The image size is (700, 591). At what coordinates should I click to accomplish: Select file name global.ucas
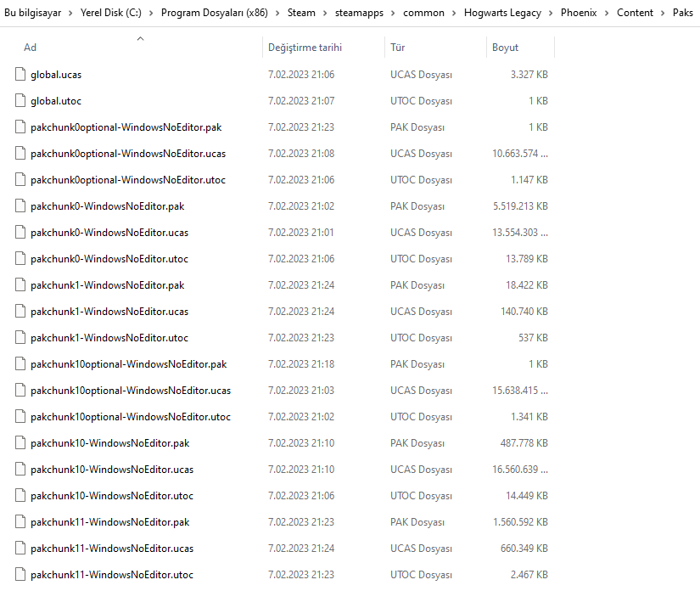click(x=56, y=75)
